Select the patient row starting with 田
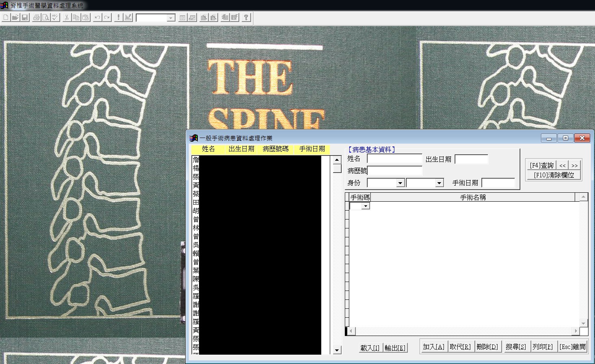This screenshot has height=364, width=595. (261, 202)
